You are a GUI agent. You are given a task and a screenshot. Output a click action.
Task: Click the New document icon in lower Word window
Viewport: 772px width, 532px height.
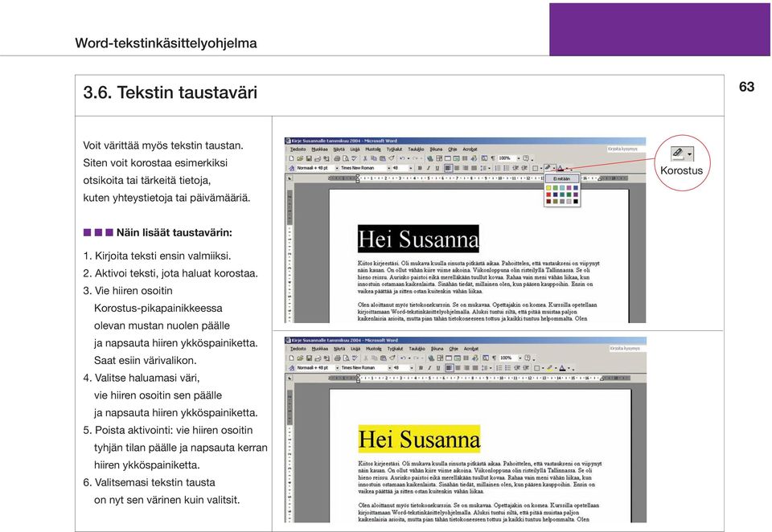[291, 358]
